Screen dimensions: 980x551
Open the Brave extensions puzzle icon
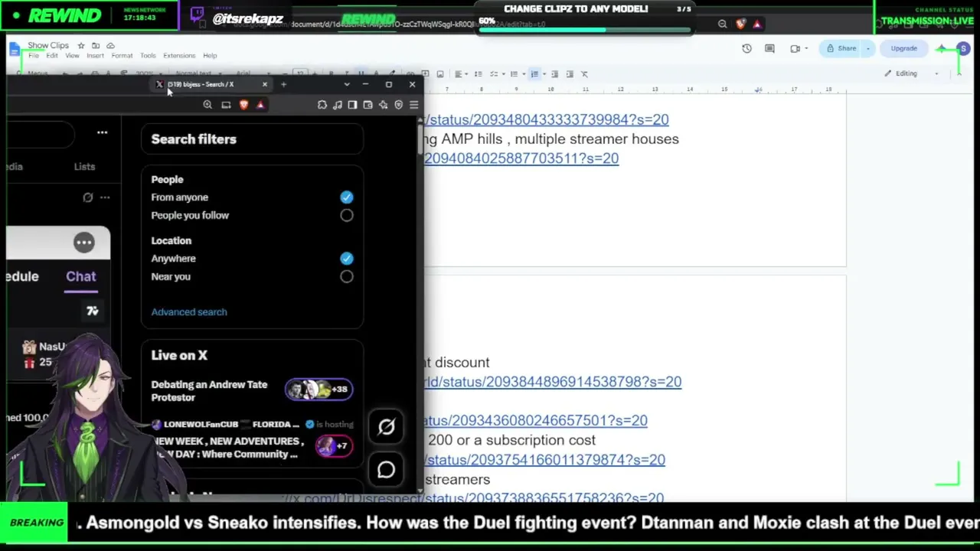(322, 105)
